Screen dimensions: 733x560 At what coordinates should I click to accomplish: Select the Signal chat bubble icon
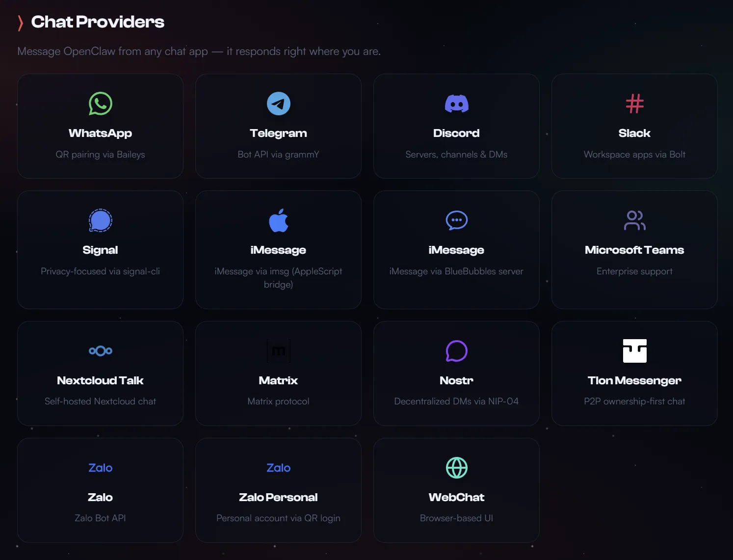[100, 220]
